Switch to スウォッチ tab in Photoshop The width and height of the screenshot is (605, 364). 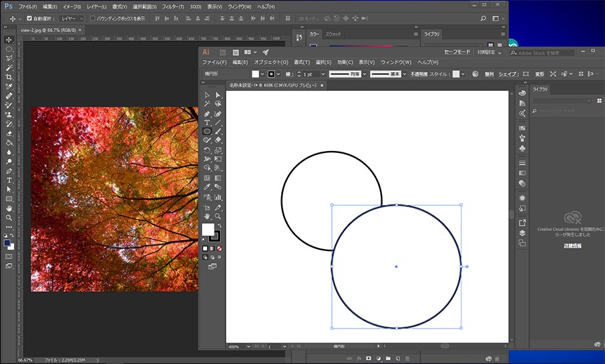click(333, 34)
